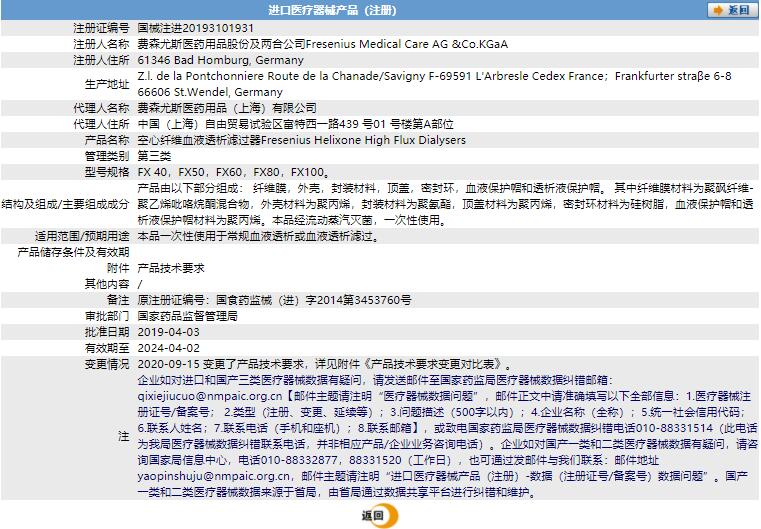Click the 有效期至 label
Screen dimensions: 761x529
click(107, 348)
